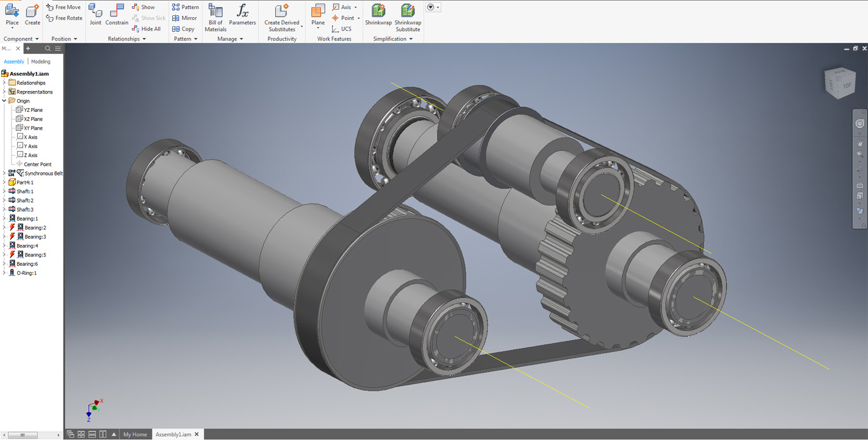Activate the Zoom tool in navigation bar
The height and width of the screenshot is (440, 868).
[860, 154]
